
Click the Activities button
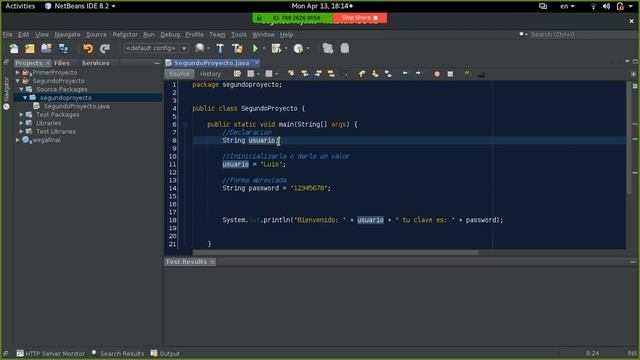pos(20,6)
